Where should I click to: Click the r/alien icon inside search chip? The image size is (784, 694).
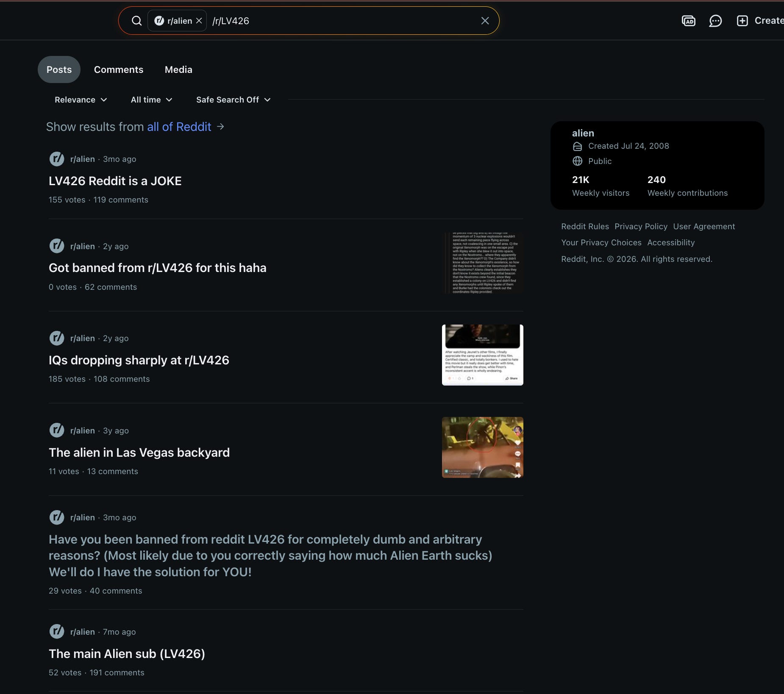point(159,21)
